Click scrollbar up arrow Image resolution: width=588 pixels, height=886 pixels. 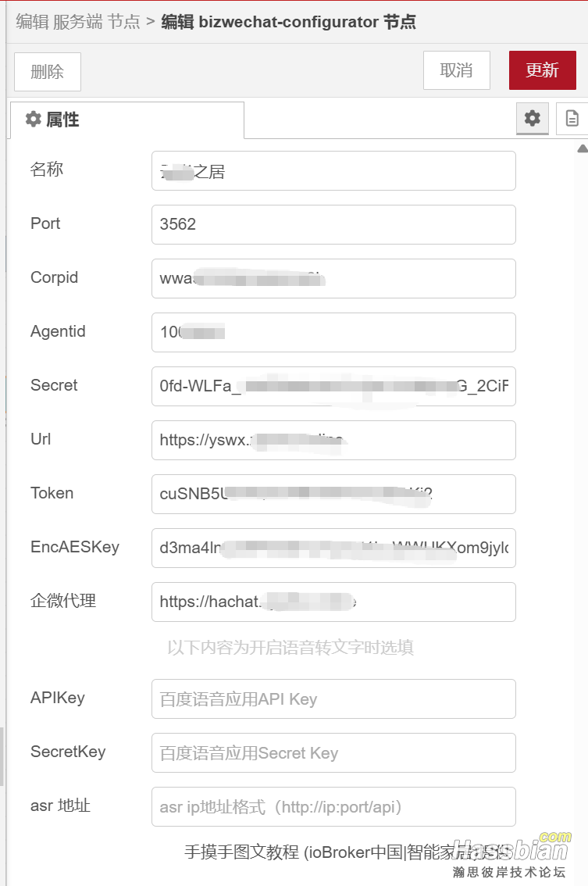point(583,148)
